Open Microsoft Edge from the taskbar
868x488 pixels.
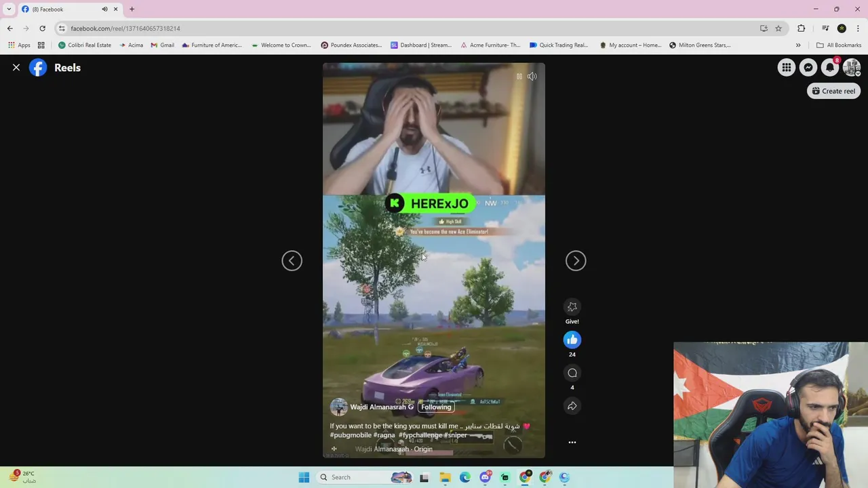[x=465, y=477]
